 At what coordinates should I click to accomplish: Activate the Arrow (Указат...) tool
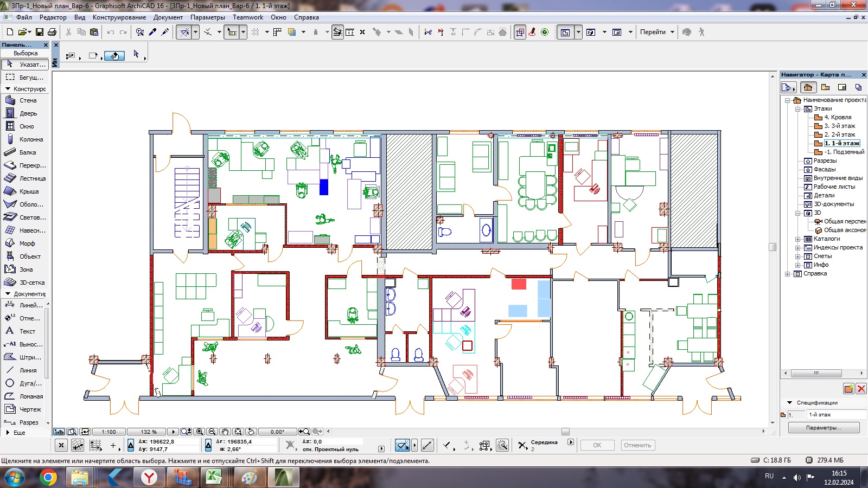coord(25,64)
